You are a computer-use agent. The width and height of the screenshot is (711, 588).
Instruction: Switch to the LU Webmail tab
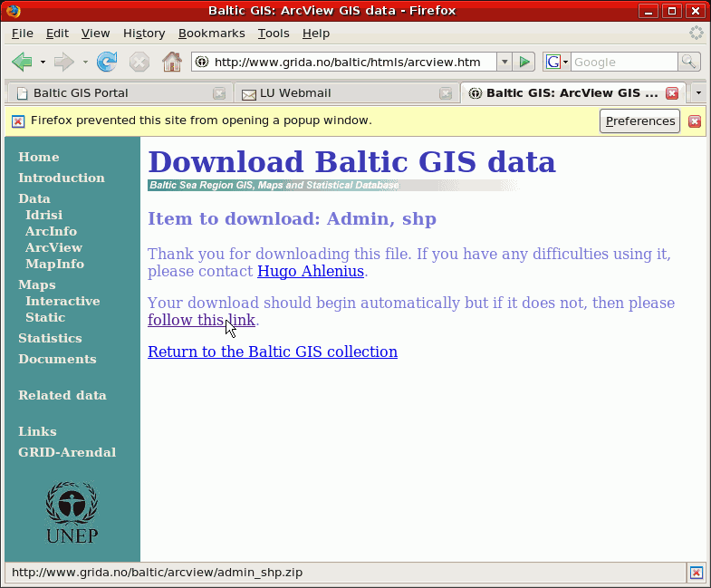pyautogui.click(x=346, y=93)
